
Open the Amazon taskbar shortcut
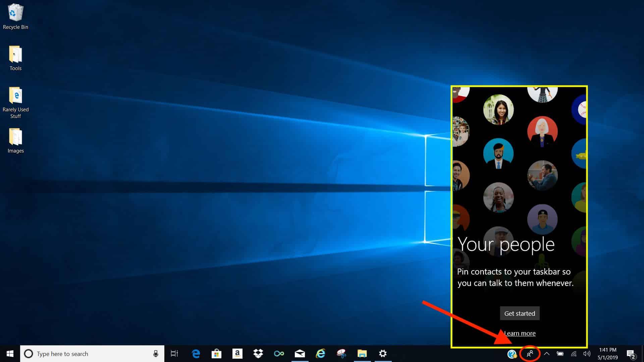[237, 354]
